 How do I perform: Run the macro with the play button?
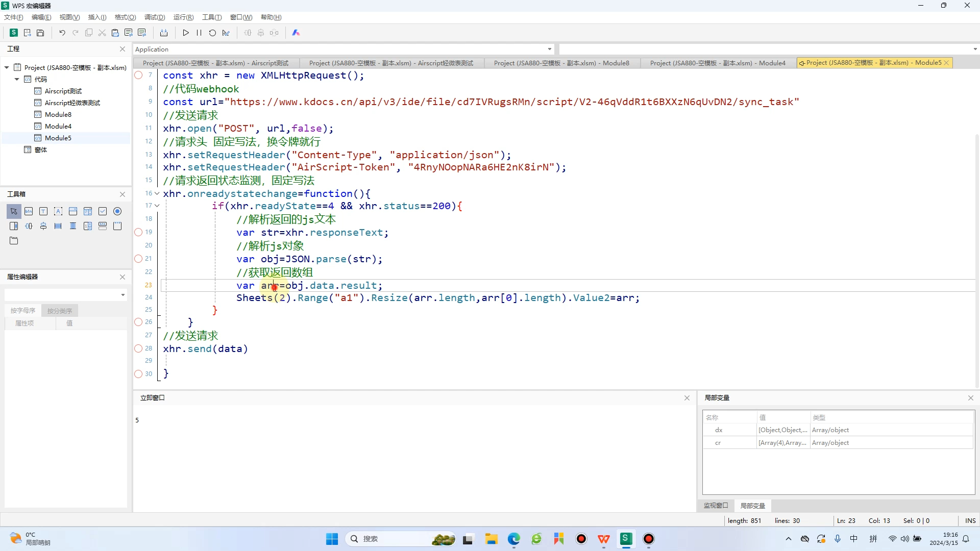point(186,33)
